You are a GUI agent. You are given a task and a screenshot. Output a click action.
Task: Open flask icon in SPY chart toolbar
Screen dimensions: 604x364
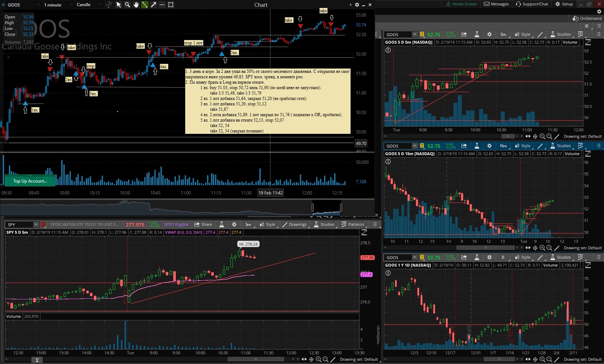(222, 224)
